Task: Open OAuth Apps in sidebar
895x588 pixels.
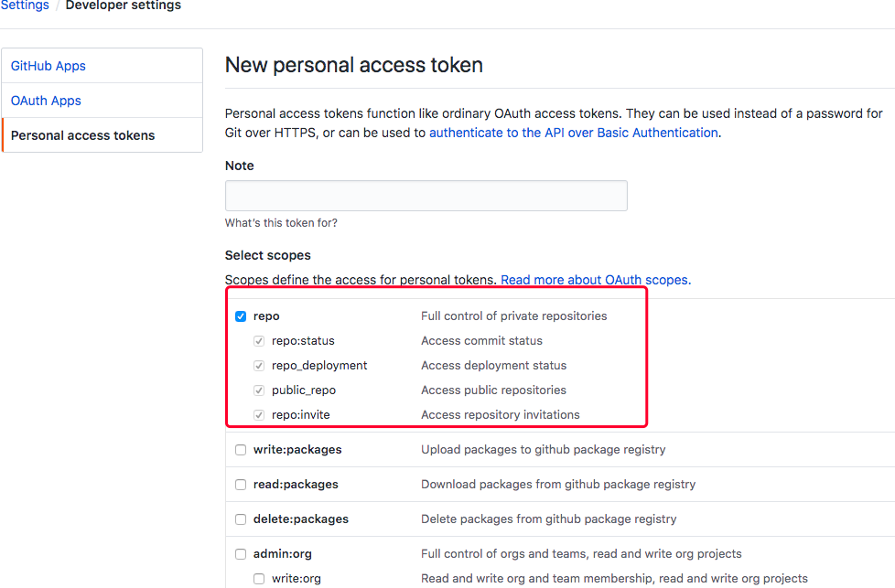Action: coord(46,101)
